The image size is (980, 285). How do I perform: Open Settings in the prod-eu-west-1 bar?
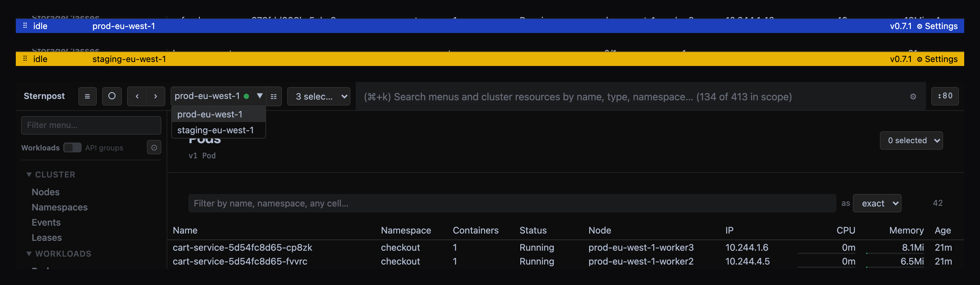pos(937,26)
